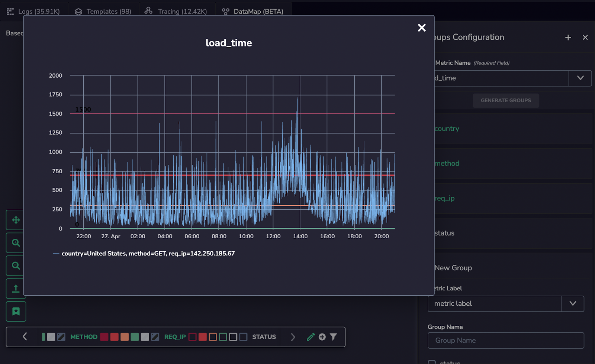Image resolution: width=595 pixels, height=364 pixels.
Task: Click the circled plus icon in legend bar
Action: 322,337
